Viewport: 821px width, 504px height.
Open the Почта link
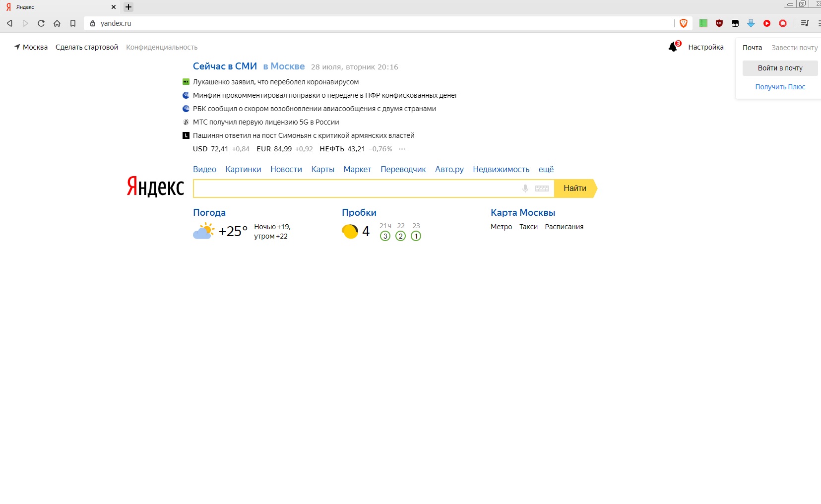coord(752,48)
